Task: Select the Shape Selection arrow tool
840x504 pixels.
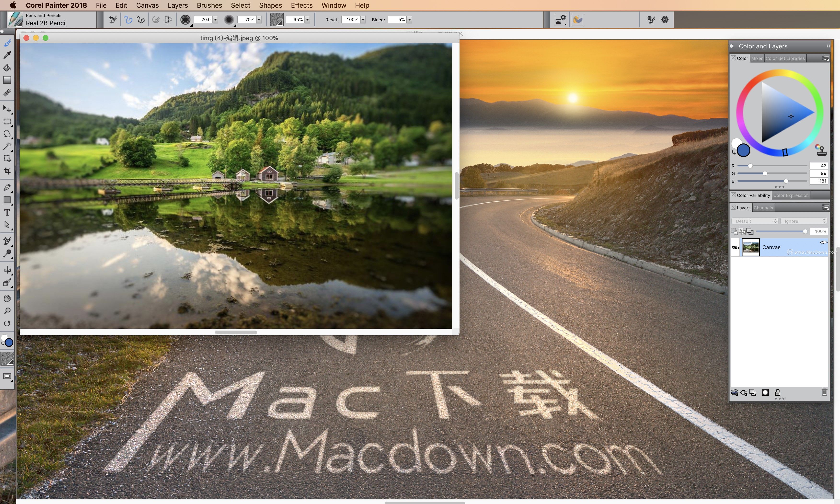Action: pos(7,225)
